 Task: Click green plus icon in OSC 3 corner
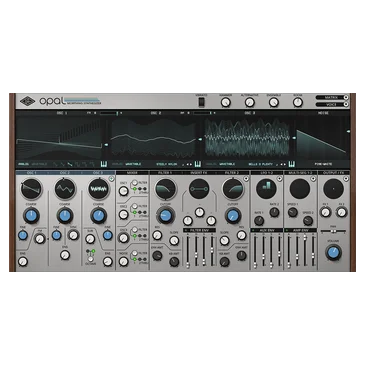[111, 179]
